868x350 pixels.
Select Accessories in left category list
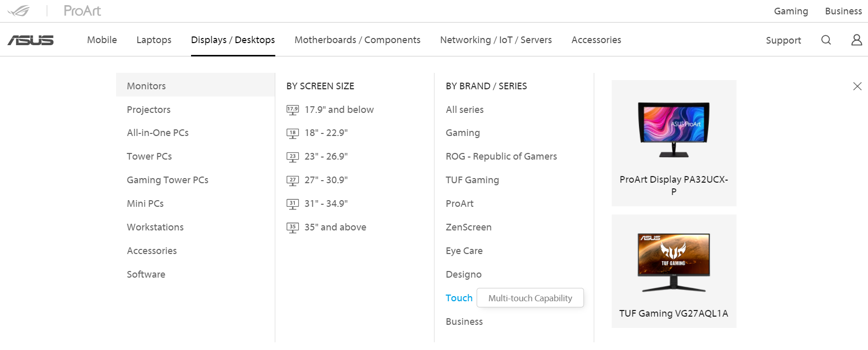152,251
